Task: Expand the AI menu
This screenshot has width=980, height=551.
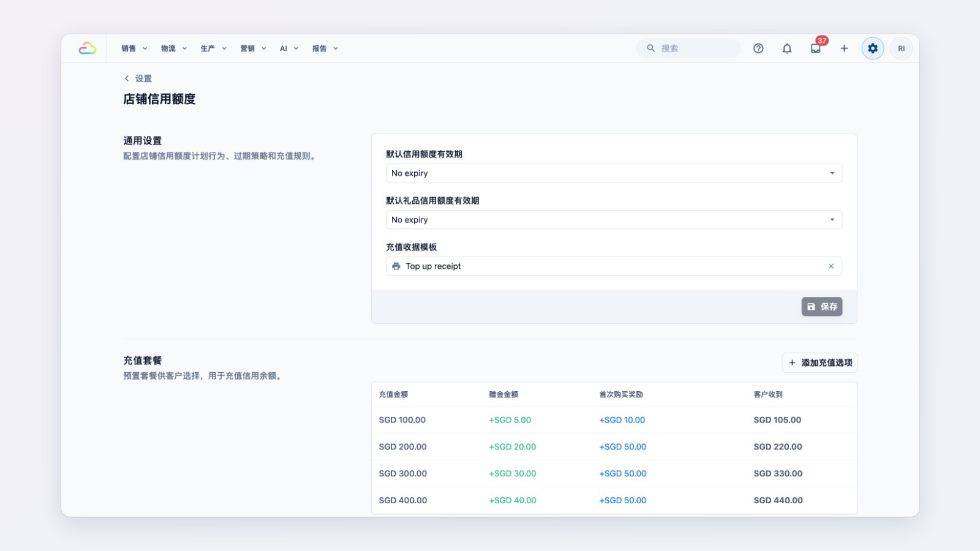Action: pos(289,48)
